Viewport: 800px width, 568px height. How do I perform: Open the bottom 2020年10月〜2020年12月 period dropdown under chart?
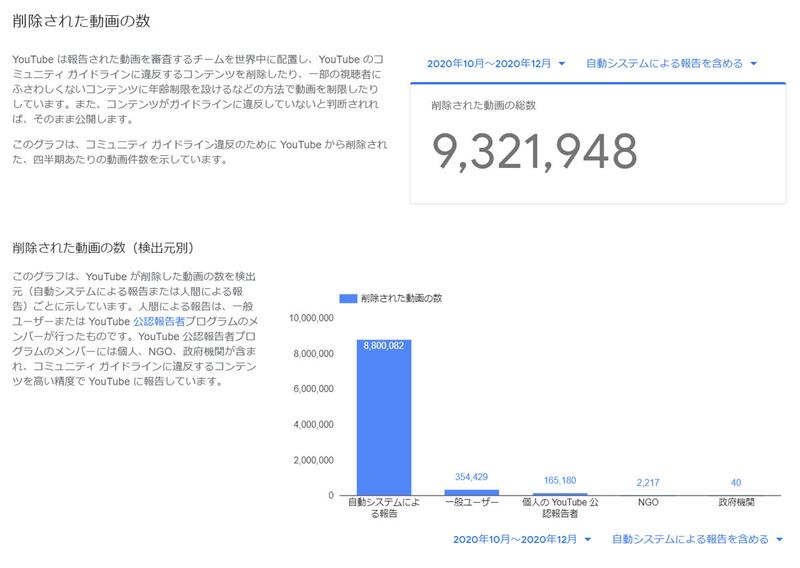click(x=522, y=539)
